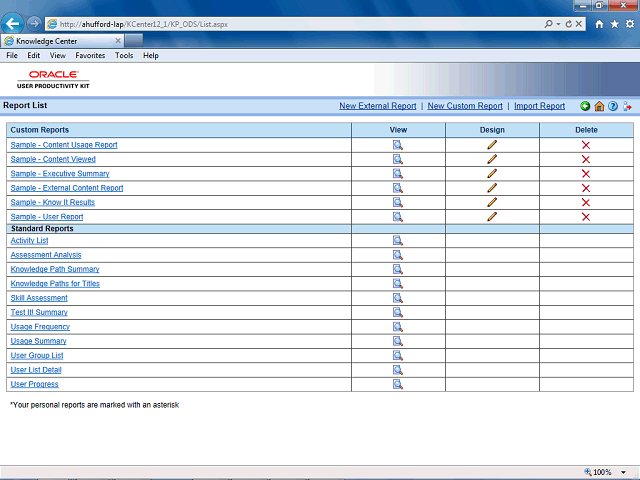Select the Knowledge Center browser tab
This screenshot has height=480, width=640.
62,41
